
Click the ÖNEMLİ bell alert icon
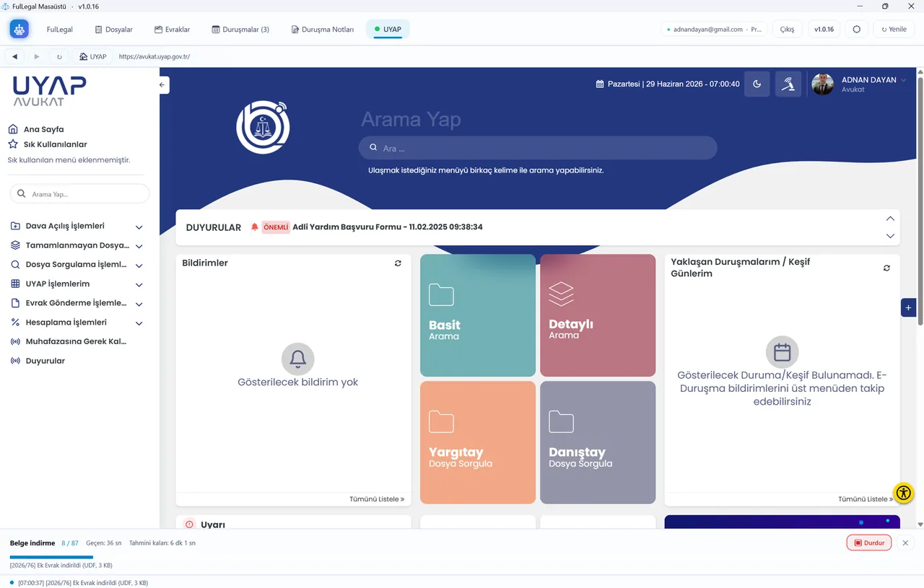point(254,227)
